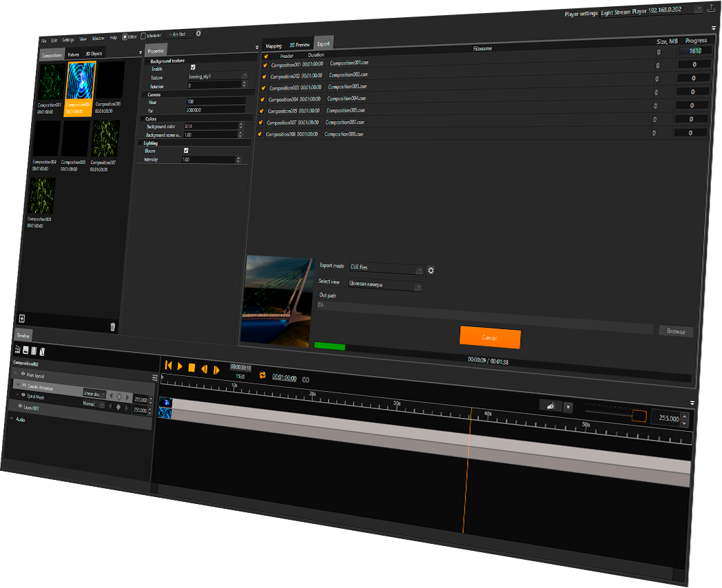Open the Texture Evening_sky1 dropdown
The image size is (722, 588).
[x=217, y=76]
